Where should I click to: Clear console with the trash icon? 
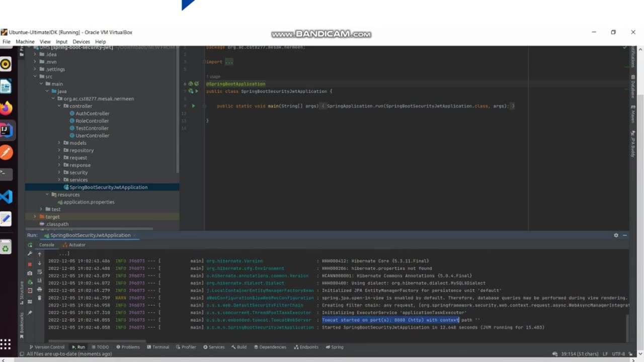[x=40, y=298]
